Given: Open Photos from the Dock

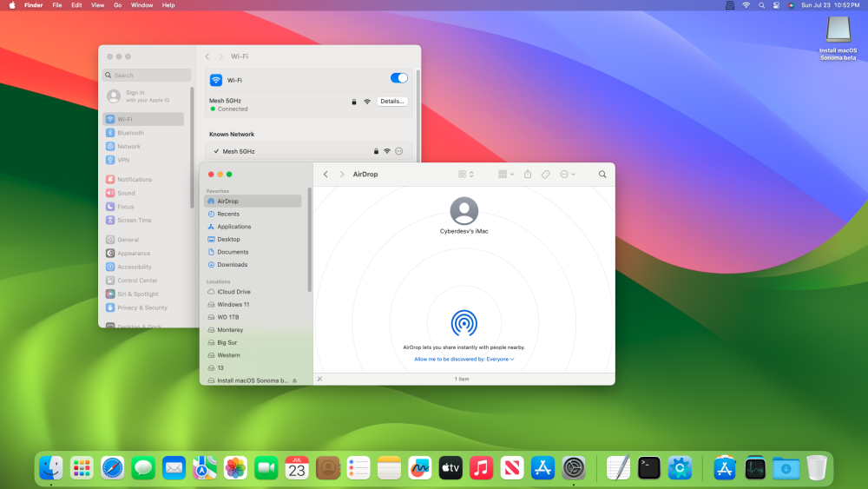Looking at the screenshot, I should (235, 468).
